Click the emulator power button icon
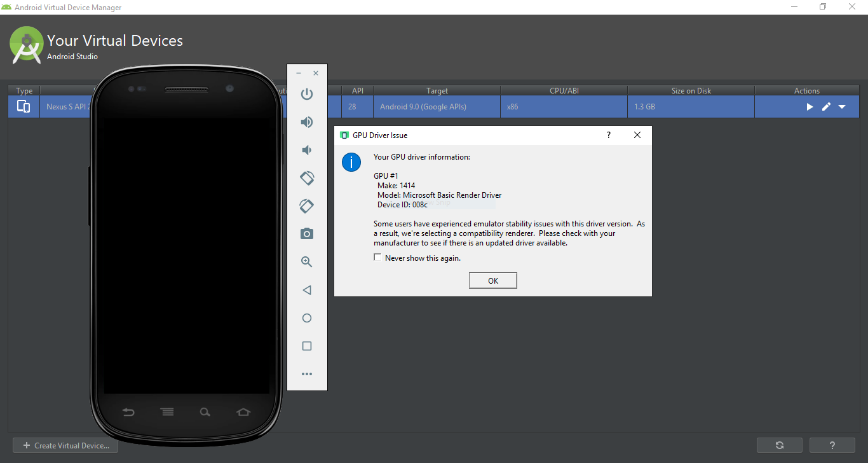Screen dimensions: 868x463 307,94
